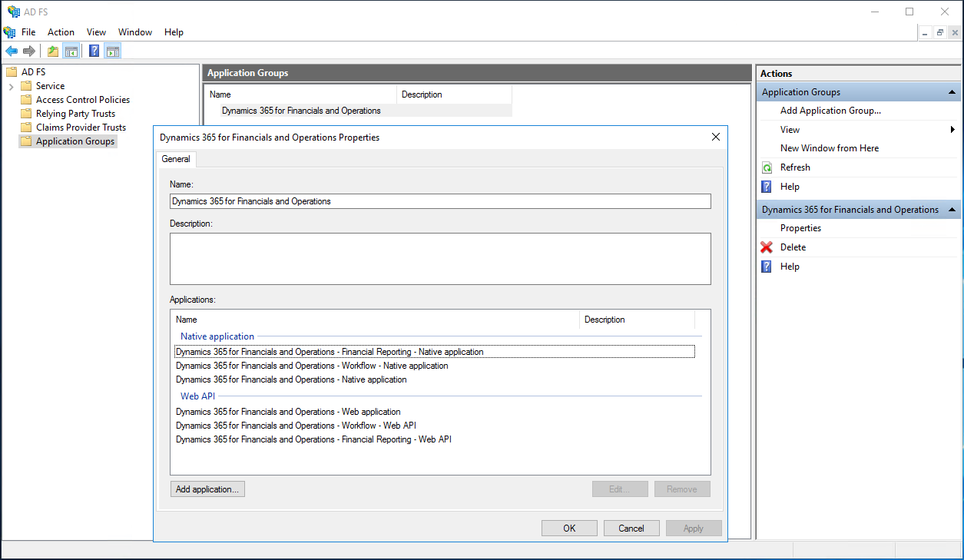Select Access Control Policies tree item
964x560 pixels.
tap(83, 100)
